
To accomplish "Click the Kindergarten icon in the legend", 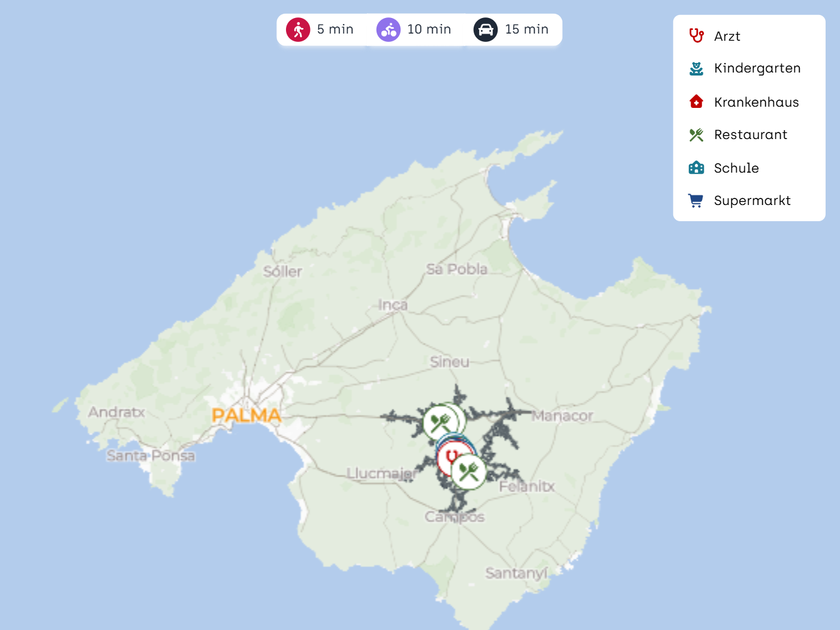I will (696, 69).
